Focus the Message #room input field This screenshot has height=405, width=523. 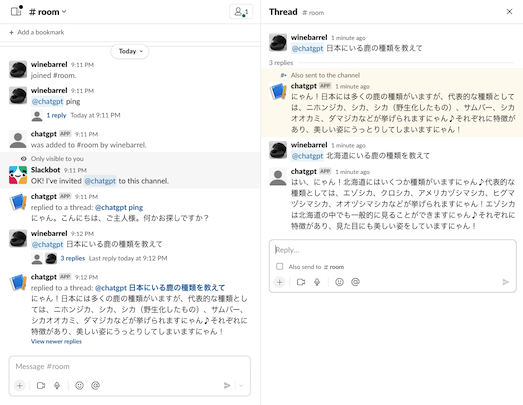[130, 367]
